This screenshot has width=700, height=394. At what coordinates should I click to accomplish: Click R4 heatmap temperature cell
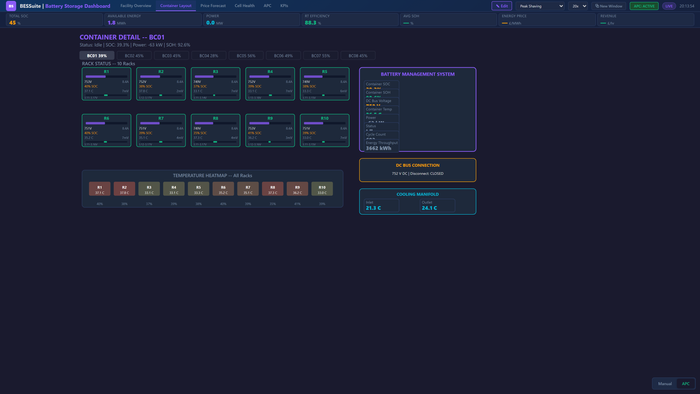coord(174,189)
